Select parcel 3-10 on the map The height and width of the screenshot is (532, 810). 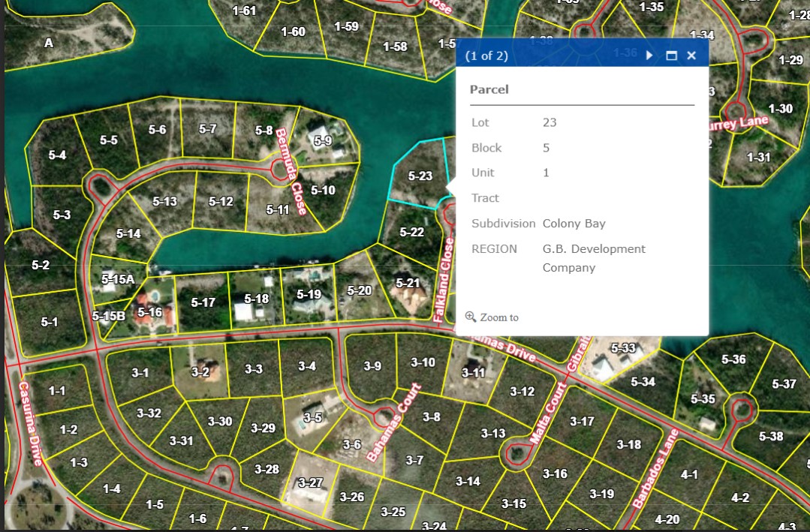(423, 362)
